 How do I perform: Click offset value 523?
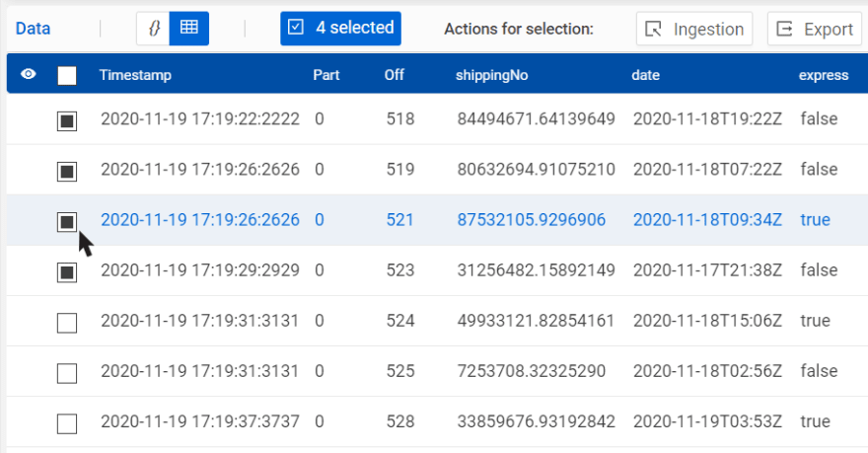tap(399, 269)
